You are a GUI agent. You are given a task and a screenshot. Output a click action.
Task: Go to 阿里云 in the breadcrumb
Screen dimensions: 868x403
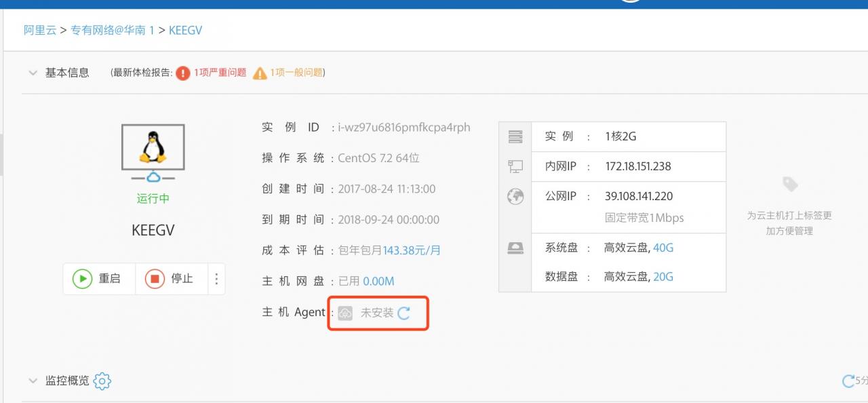click(40, 31)
